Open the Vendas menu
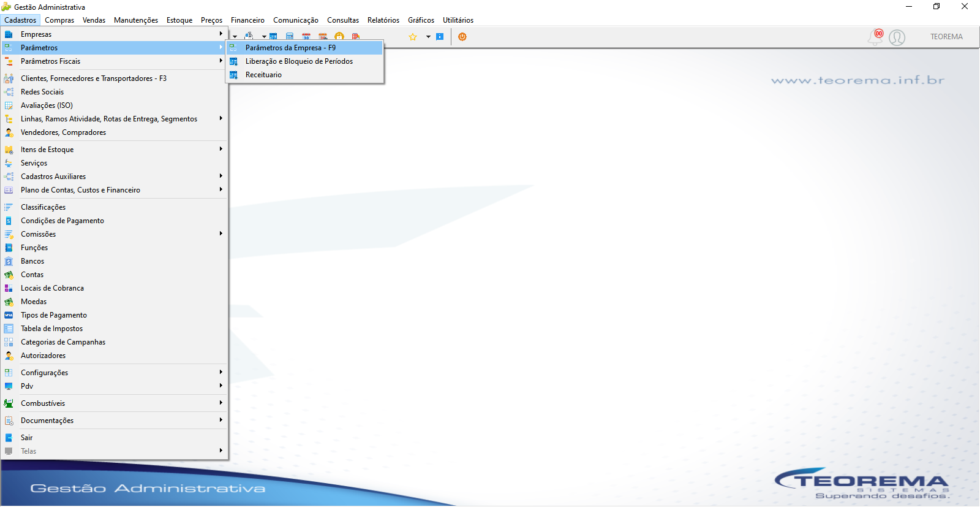The height and width of the screenshot is (507, 980). coord(94,20)
